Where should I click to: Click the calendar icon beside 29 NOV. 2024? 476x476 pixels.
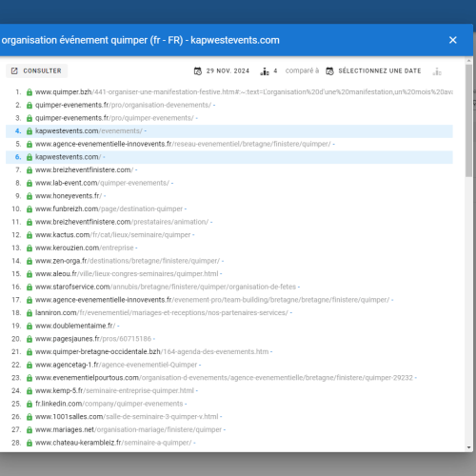(x=198, y=71)
